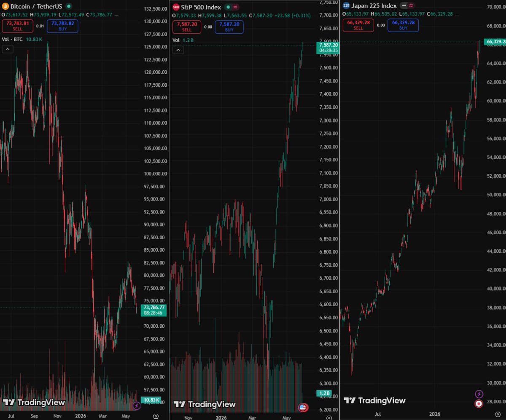Image resolution: width=506 pixels, height=420 pixels.
Task: Click the 100,000.00 level on Bitcoin price axis
Action: [155, 174]
